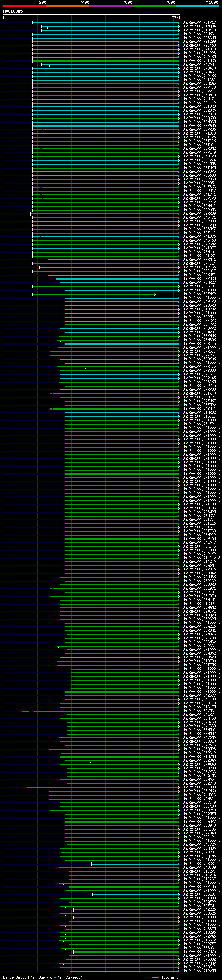Screen dimensions: 222x980
Task: Select the UniRef100_Q41741 label
Action: [x=199, y=194]
